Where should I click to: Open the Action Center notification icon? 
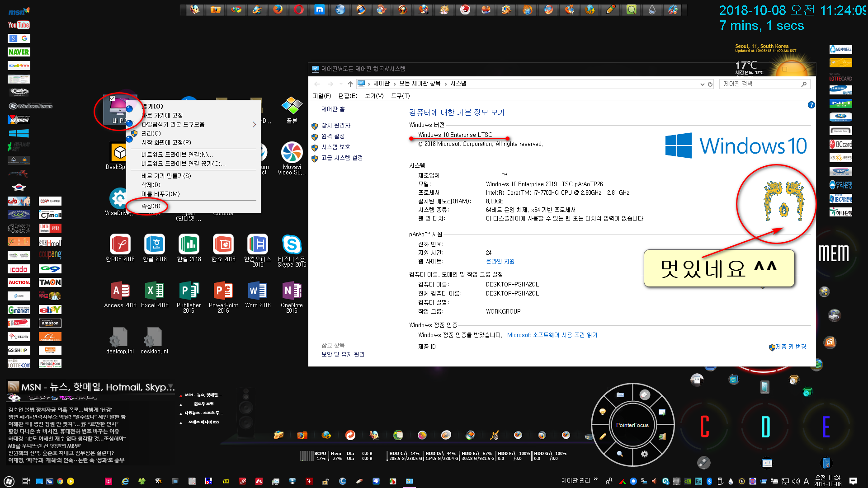coord(853,481)
